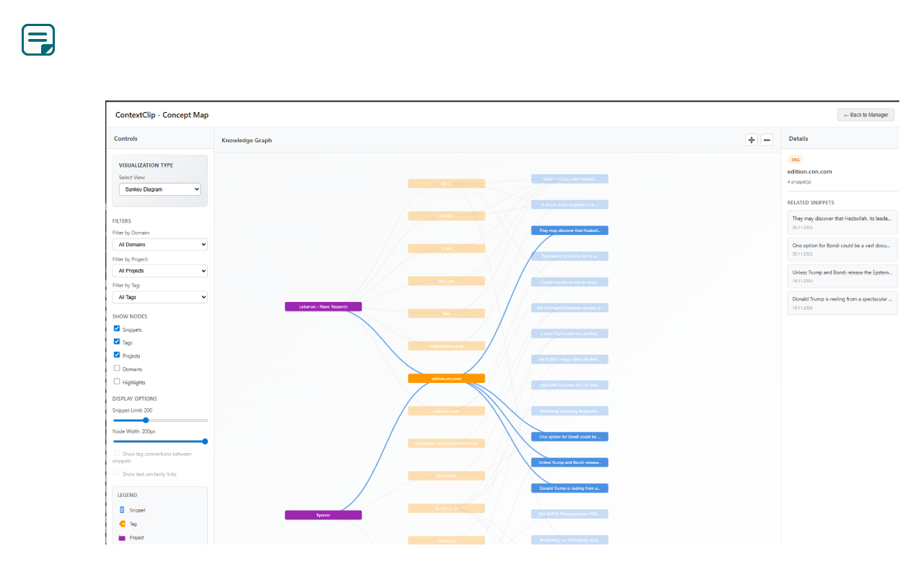Enable Show text similarity links
Screen dimensions: 924x578
click(117, 472)
